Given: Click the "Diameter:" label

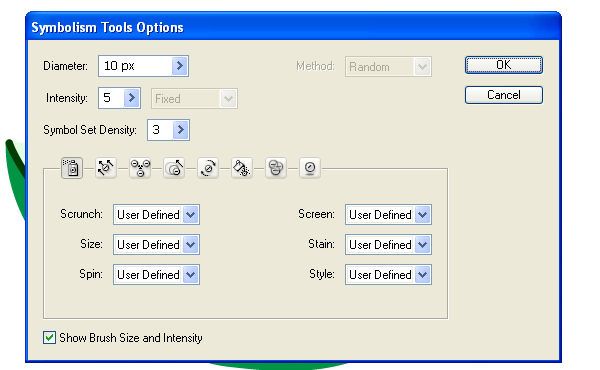Looking at the screenshot, I should (65, 66).
